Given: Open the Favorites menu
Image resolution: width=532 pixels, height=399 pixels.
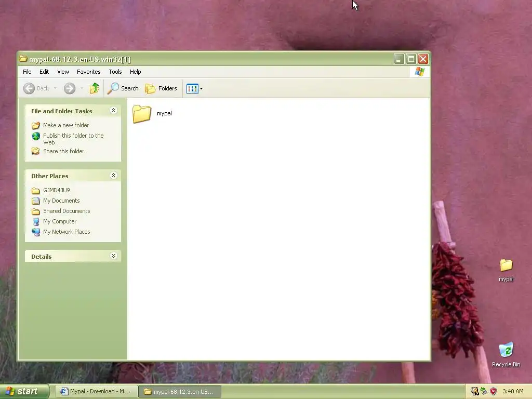Looking at the screenshot, I should coord(88,72).
